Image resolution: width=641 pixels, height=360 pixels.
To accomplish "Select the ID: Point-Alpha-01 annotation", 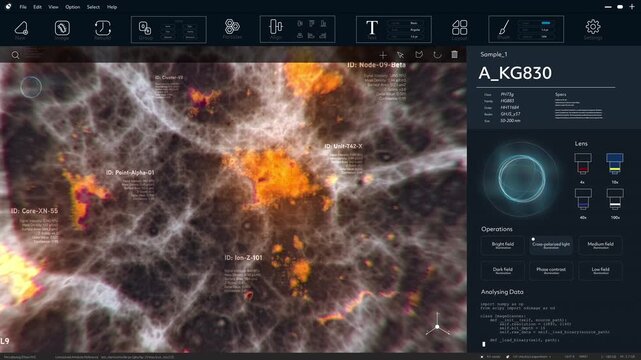I will tap(130, 172).
